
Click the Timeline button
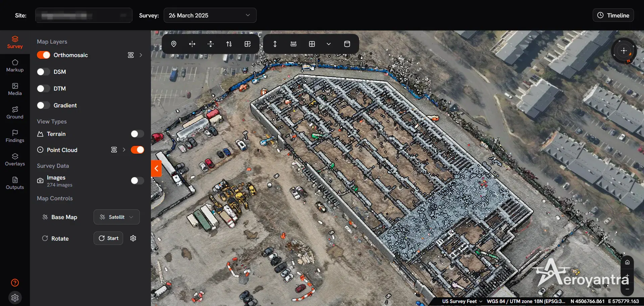(x=613, y=15)
